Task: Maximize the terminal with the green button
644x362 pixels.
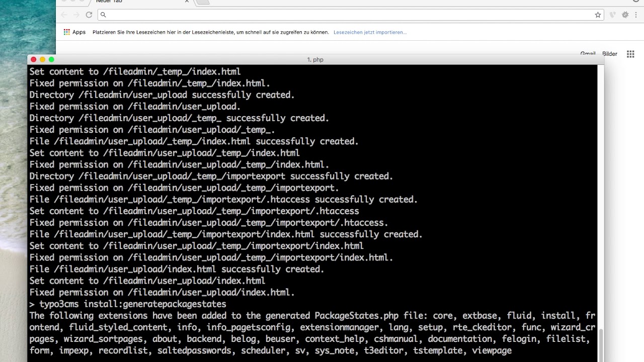Action: pos(51,59)
